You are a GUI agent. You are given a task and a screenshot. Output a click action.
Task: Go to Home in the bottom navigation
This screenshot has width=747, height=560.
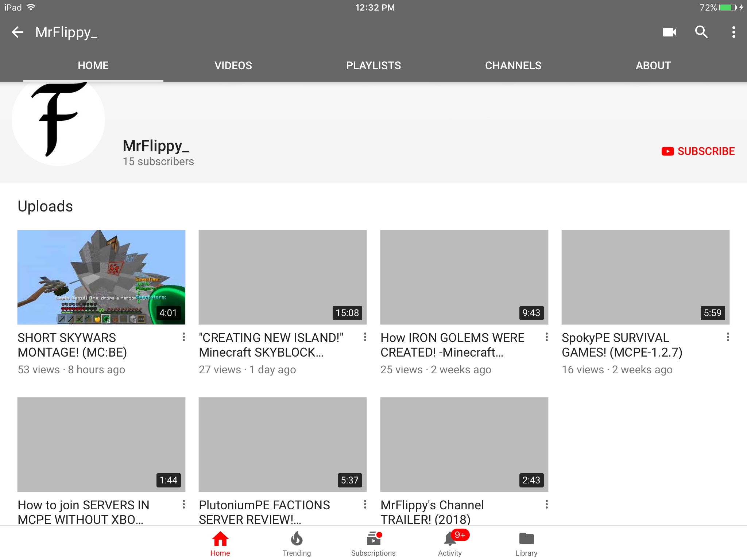(x=220, y=543)
